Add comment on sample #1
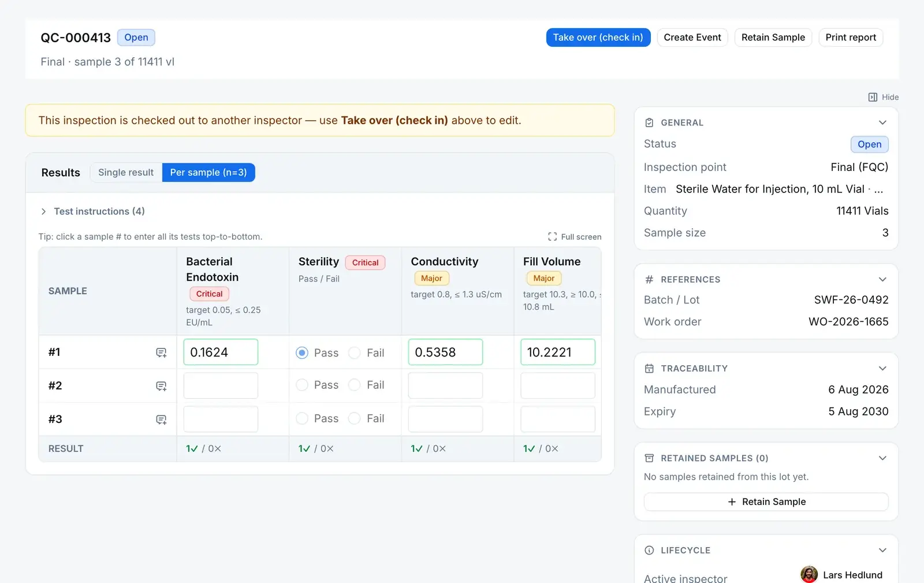The height and width of the screenshot is (583, 924). (161, 352)
